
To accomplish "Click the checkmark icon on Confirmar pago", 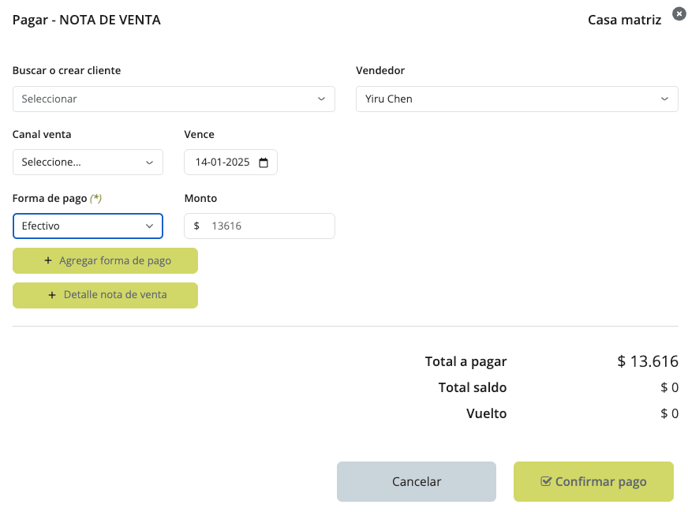I will coord(545,481).
